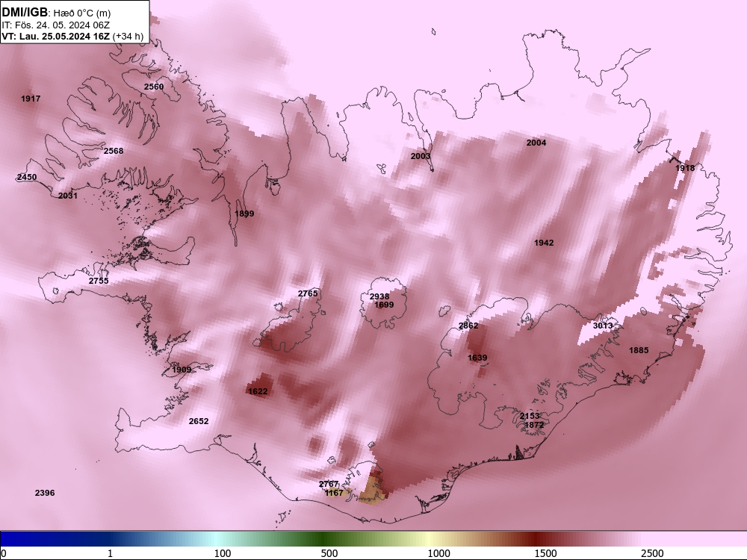Click the 1885 value in the southeast
The width and height of the screenshot is (747, 560).
tap(639, 350)
